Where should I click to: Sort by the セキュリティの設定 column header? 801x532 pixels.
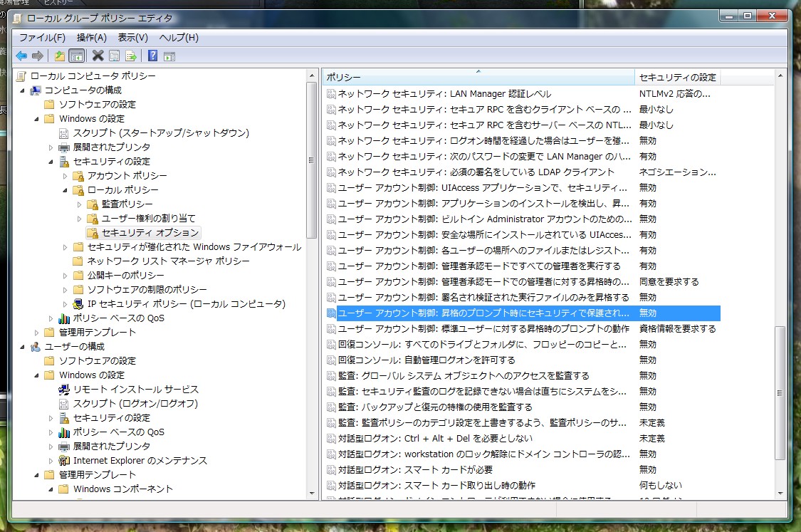(676, 77)
